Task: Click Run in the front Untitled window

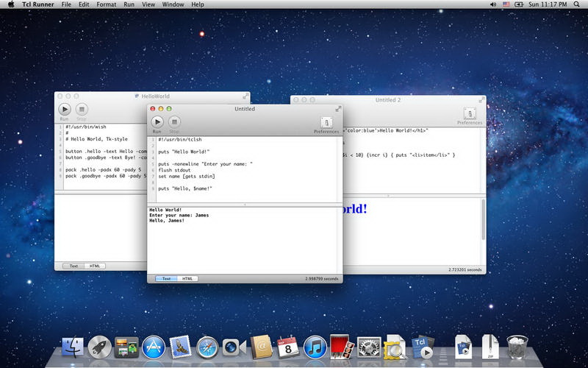Action: point(157,122)
